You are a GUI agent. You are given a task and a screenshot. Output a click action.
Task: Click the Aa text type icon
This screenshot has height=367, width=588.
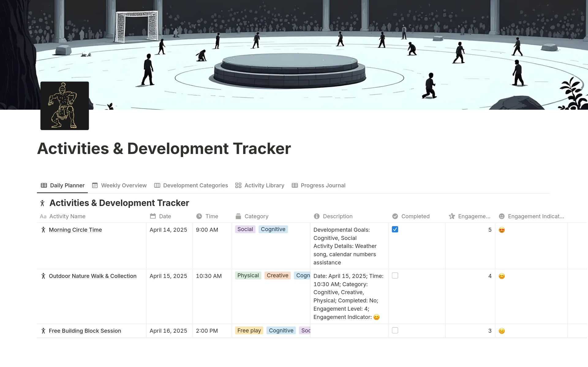[x=43, y=216]
